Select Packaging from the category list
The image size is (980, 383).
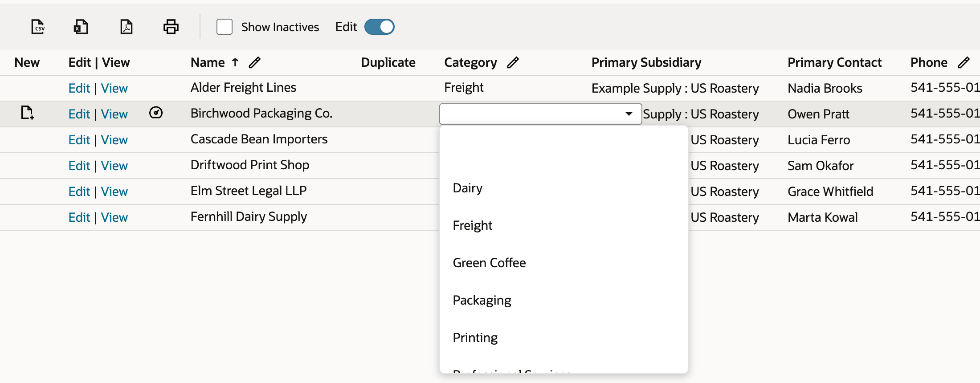564,300
